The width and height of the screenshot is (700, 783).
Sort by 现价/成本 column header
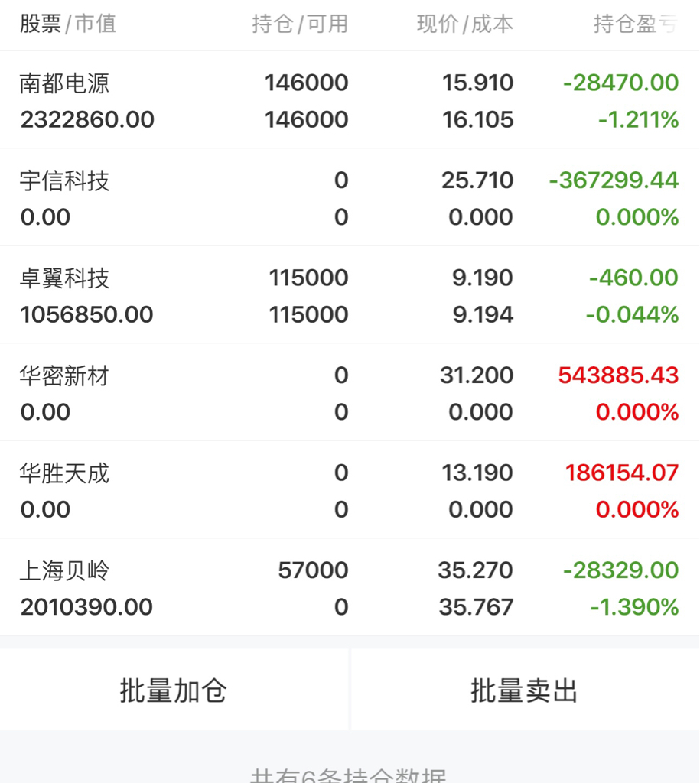(x=464, y=24)
